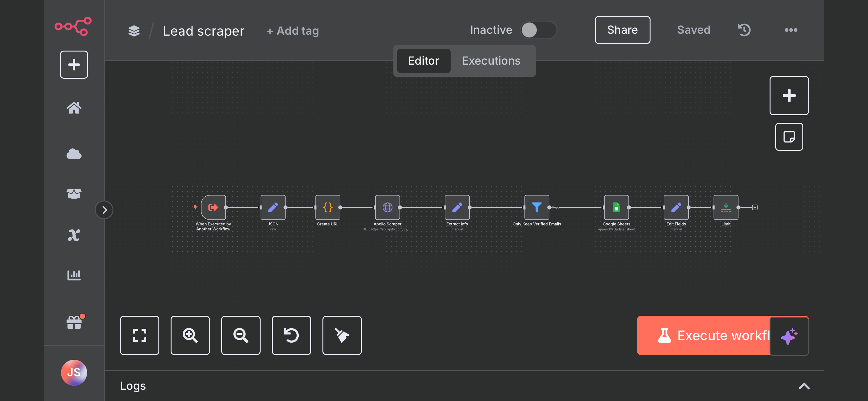Click the sidebar plus button to create new
This screenshot has height=401, width=868.
coord(74,65)
